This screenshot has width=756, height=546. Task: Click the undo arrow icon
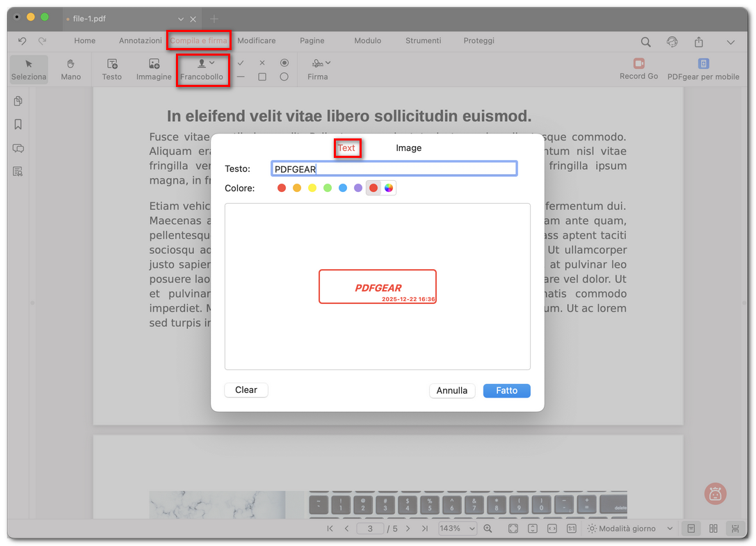coord(22,41)
